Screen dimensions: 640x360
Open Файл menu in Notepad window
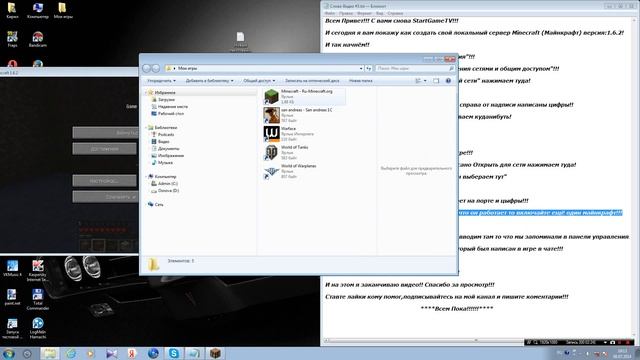[330, 13]
